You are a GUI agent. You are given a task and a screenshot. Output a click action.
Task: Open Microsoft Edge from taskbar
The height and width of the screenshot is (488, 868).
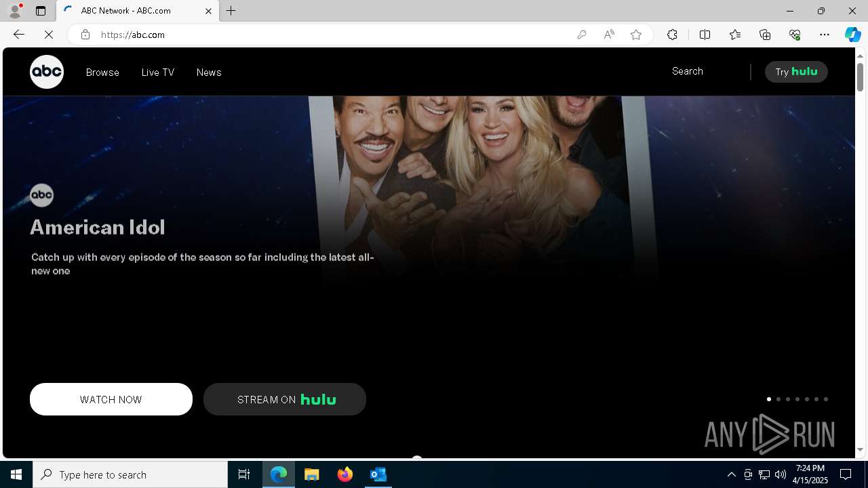pos(279,474)
